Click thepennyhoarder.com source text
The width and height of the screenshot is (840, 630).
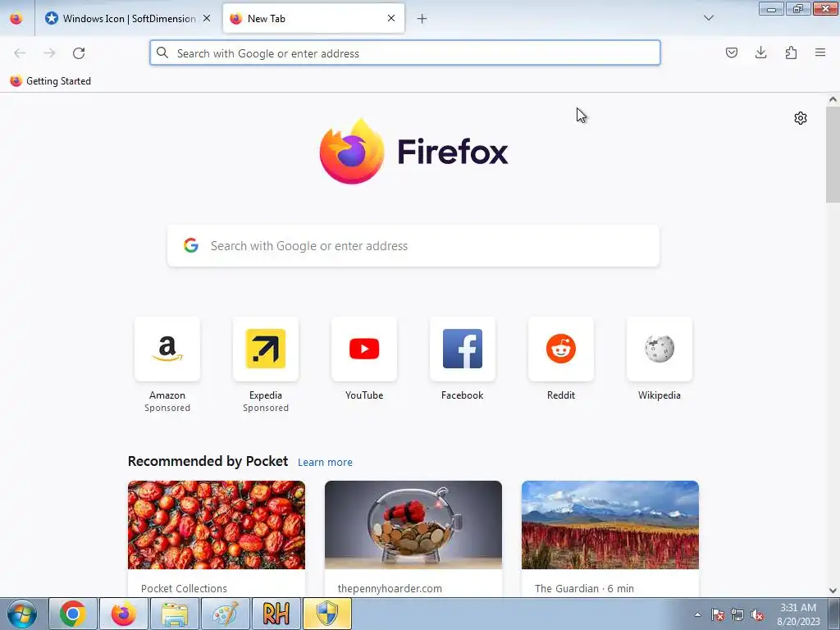pos(390,588)
